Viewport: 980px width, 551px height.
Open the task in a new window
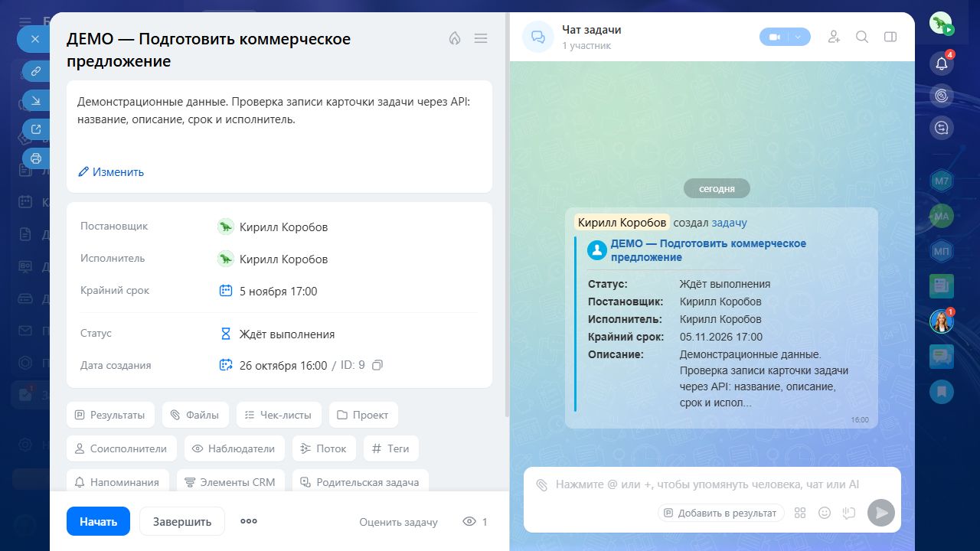(x=35, y=129)
